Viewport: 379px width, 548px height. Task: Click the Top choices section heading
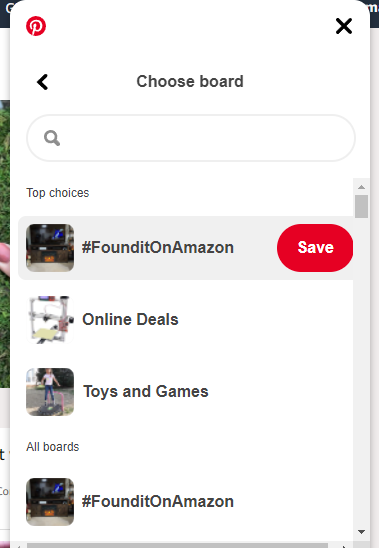pos(58,193)
